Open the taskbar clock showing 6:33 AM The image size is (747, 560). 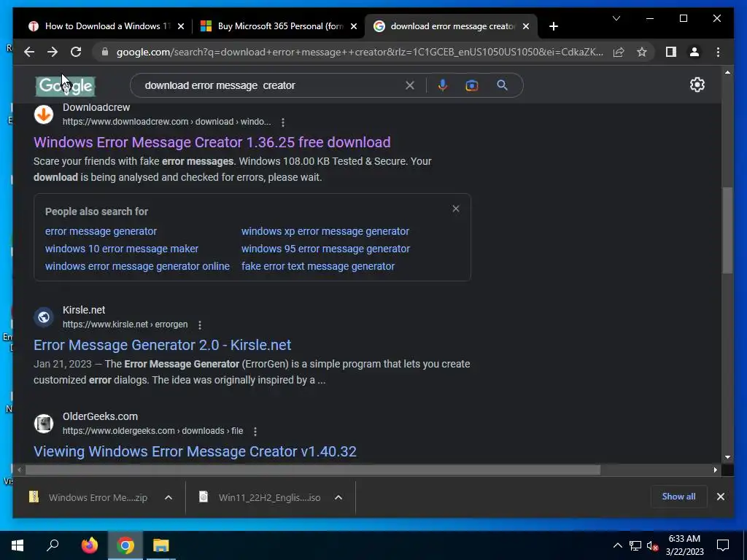coord(684,545)
